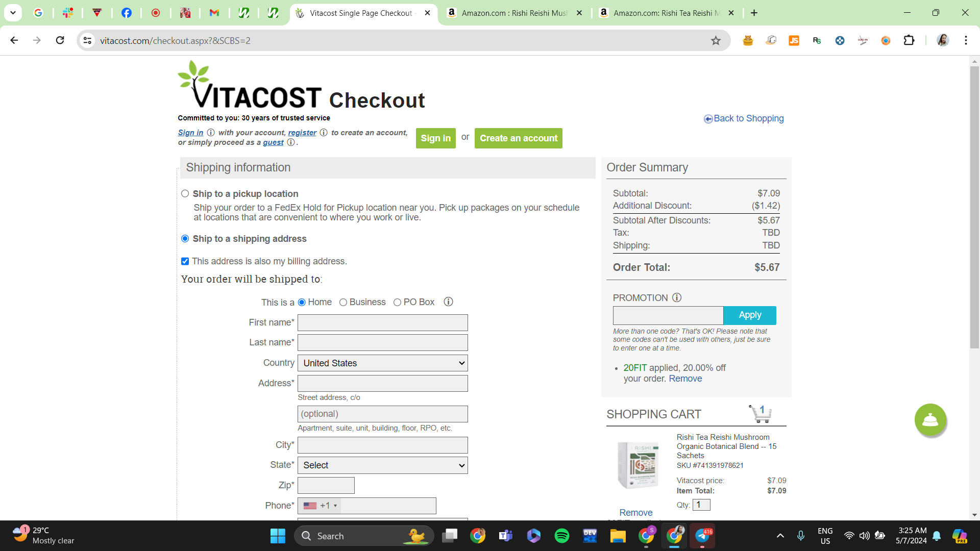980x551 pixels.
Task: Click the promotion code input box
Action: [668, 315]
